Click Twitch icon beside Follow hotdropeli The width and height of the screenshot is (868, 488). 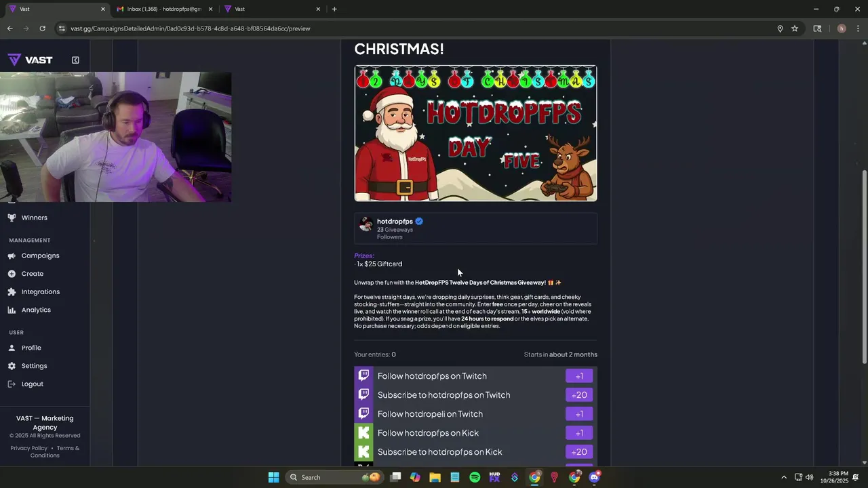(363, 414)
